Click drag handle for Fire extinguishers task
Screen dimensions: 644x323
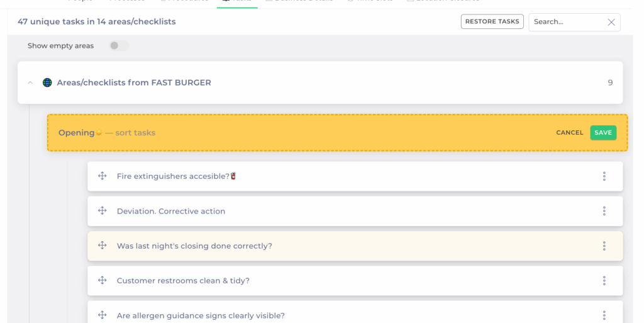click(102, 176)
